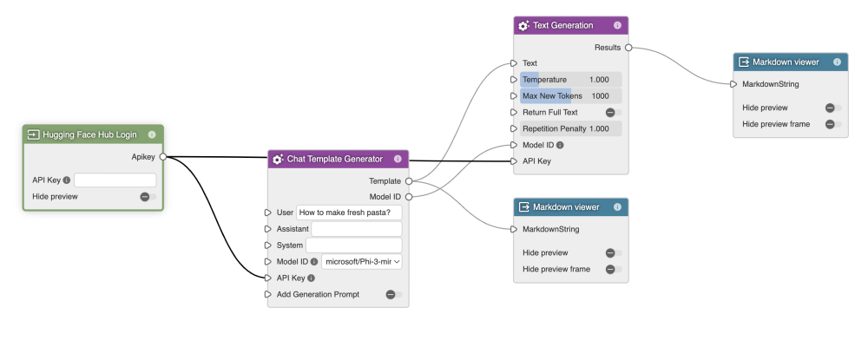Click the Template output port

[x=409, y=180]
